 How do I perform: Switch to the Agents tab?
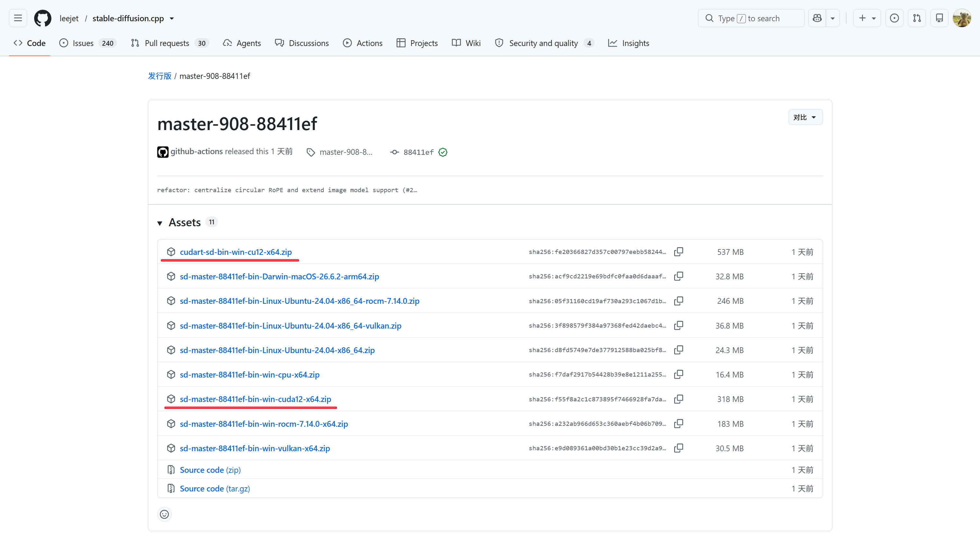click(x=242, y=43)
